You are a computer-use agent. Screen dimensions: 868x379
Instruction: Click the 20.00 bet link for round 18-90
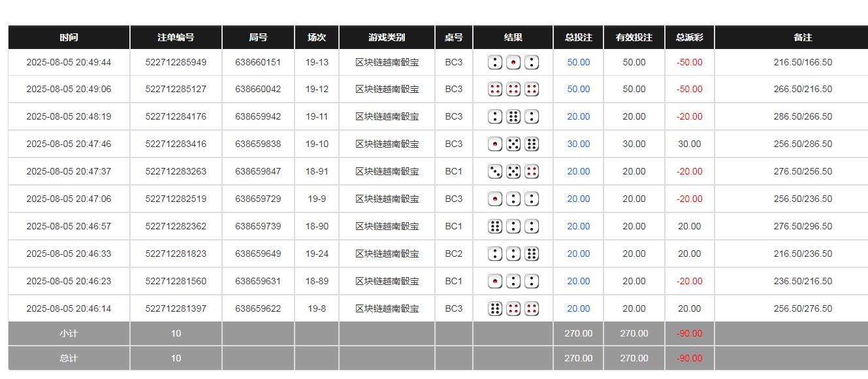577,226
